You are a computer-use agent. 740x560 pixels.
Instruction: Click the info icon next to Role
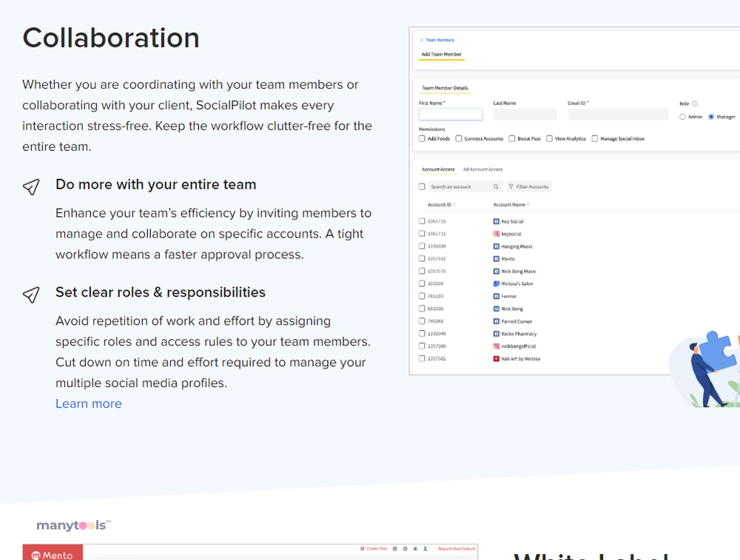point(695,104)
